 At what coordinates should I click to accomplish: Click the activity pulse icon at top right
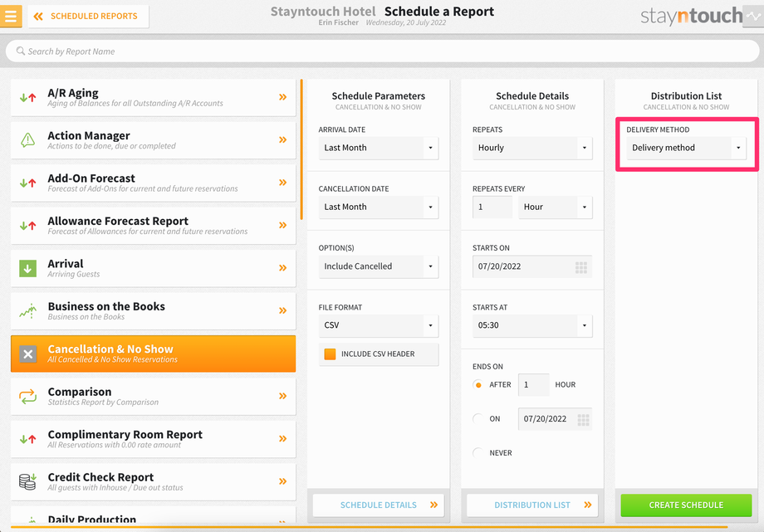tap(753, 16)
